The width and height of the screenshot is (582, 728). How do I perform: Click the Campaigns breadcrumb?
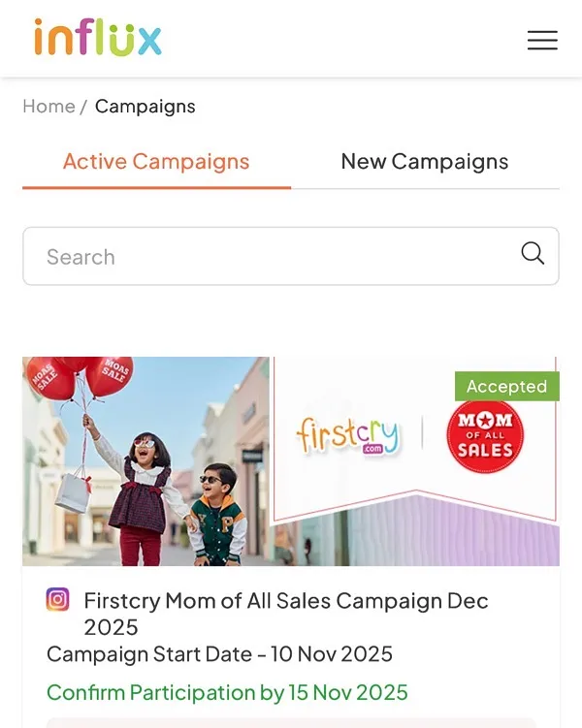pos(145,107)
